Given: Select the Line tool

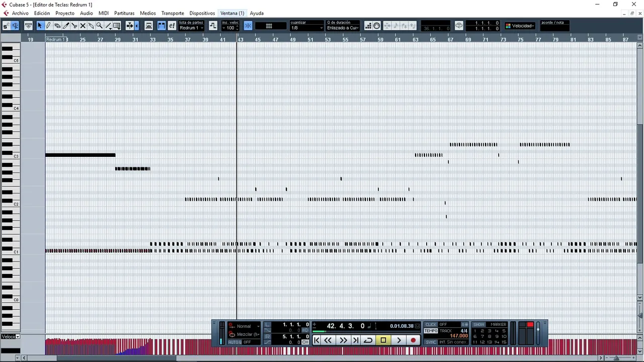Looking at the screenshot, I should tap(108, 26).
